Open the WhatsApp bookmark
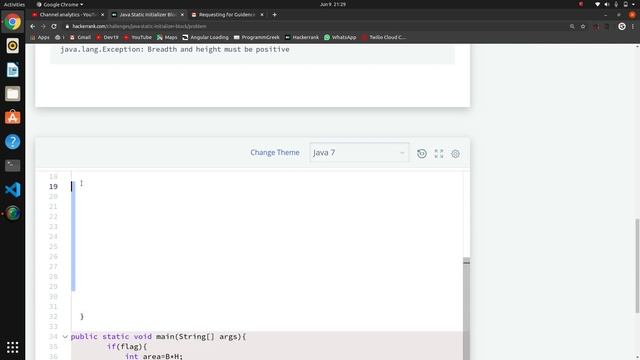 click(x=340, y=37)
